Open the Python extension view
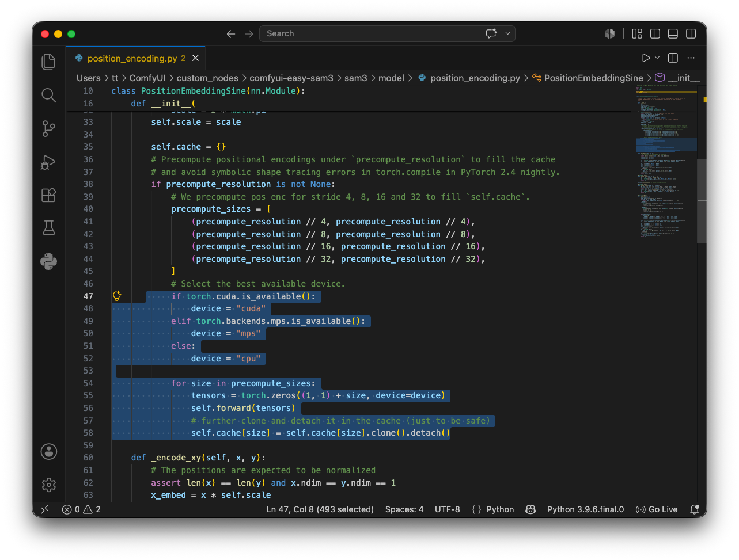This screenshot has width=739, height=560. (49, 262)
